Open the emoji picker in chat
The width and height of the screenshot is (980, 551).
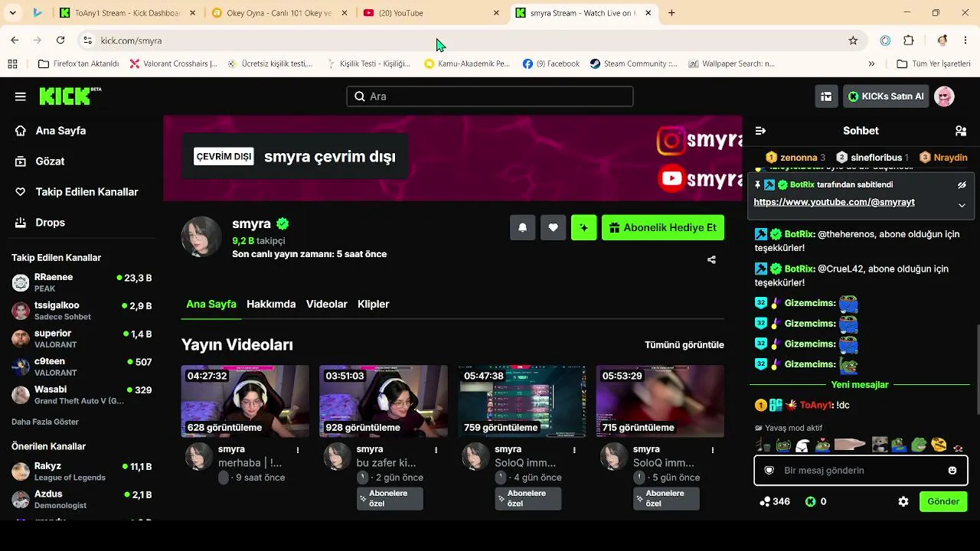click(x=952, y=471)
